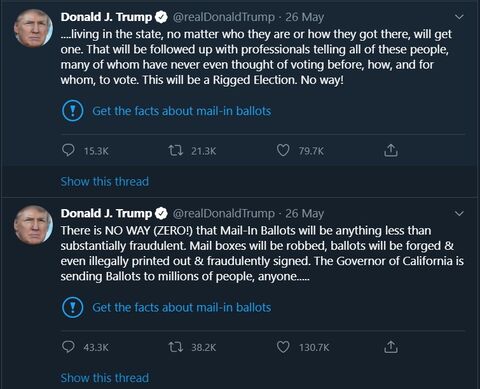The image size is (480, 389).
Task: Share the second tweet via share icon
Action: (x=391, y=347)
